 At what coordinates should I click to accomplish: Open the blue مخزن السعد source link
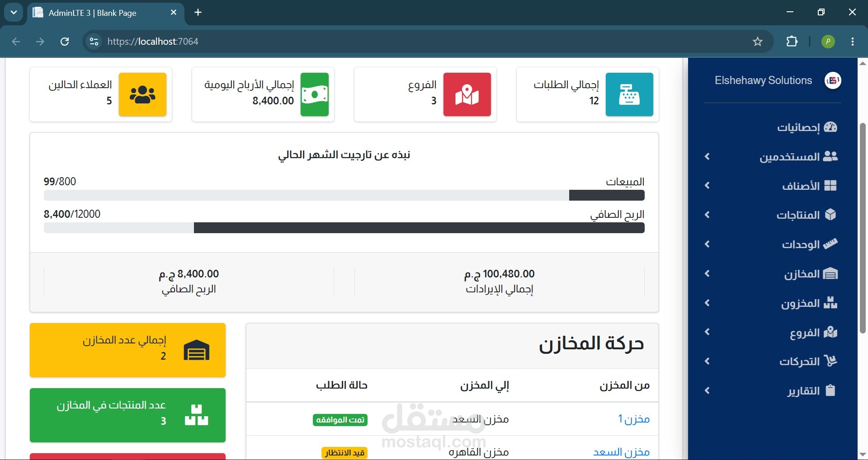click(622, 452)
